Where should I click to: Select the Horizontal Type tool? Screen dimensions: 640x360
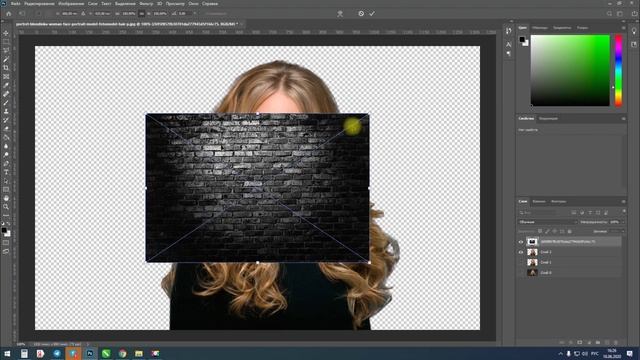(6, 172)
